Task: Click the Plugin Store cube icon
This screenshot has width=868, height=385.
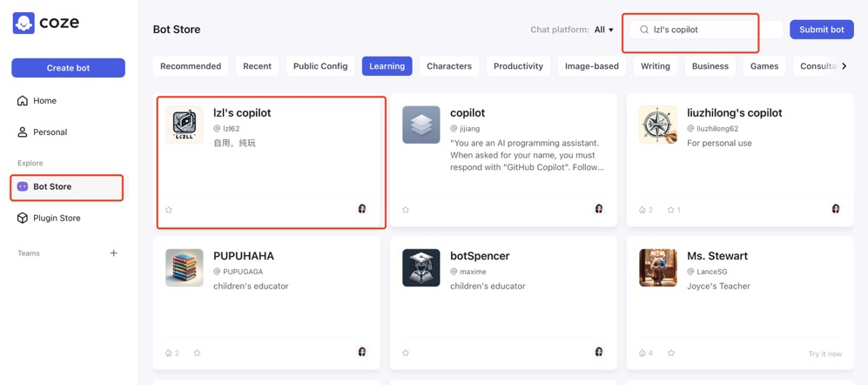Action: point(23,219)
